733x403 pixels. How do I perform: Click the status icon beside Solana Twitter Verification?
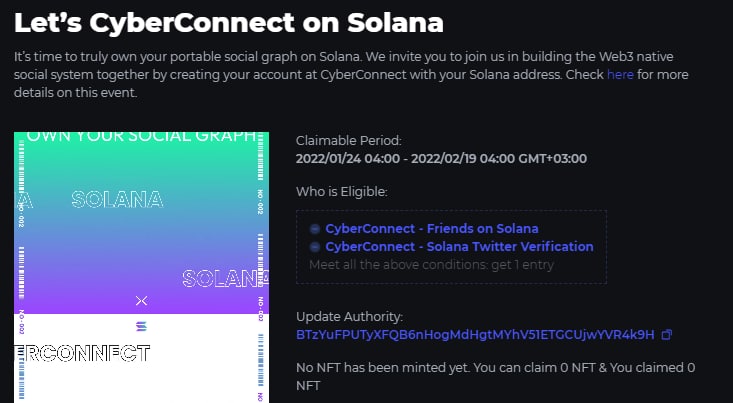pyautogui.click(x=316, y=247)
